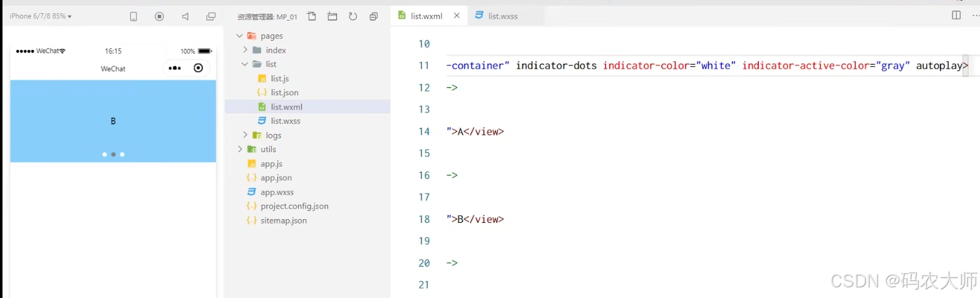980x298 pixels.
Task: Click the list.js file icon
Action: pyautogui.click(x=262, y=78)
